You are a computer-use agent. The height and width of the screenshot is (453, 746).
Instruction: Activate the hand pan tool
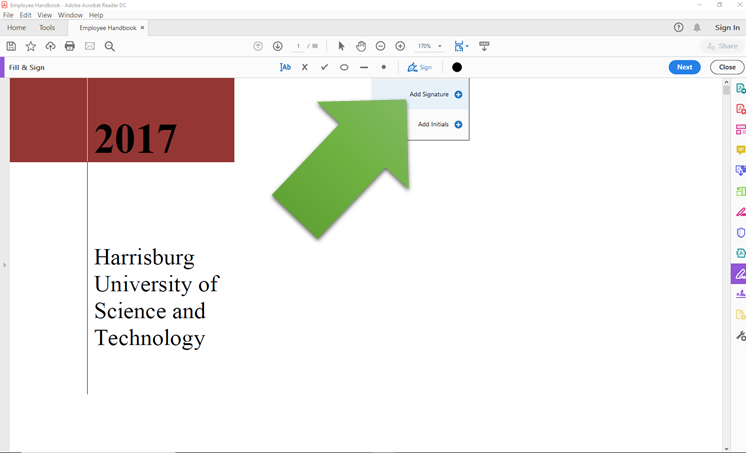point(361,46)
